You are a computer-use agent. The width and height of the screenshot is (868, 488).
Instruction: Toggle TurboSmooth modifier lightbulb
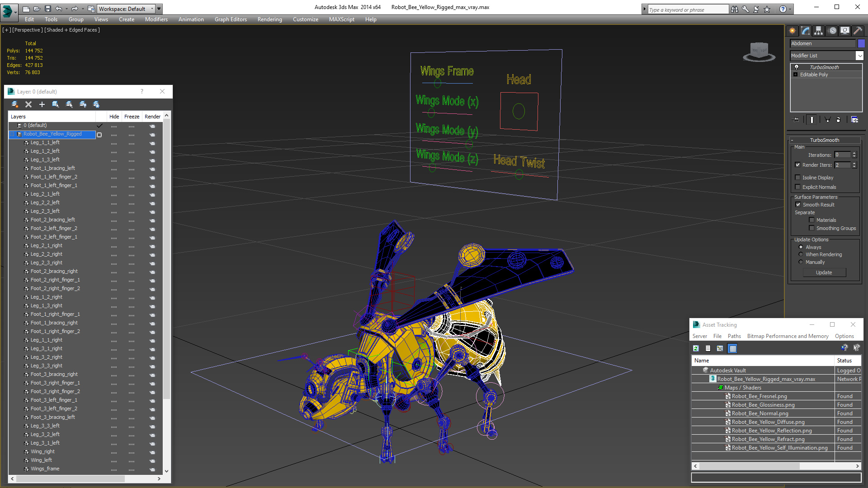pyautogui.click(x=797, y=67)
